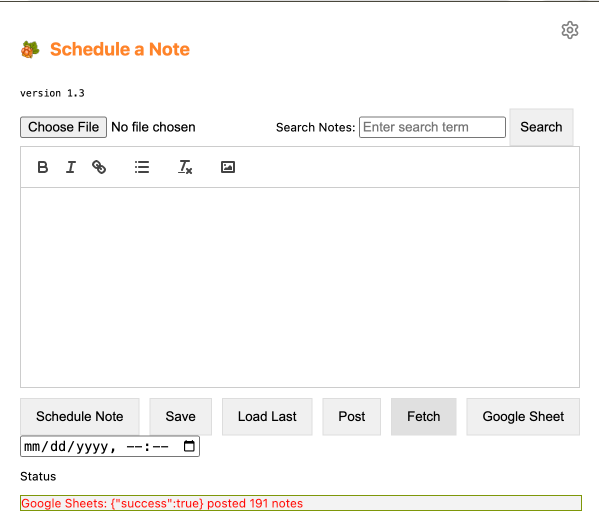Open the date picker calendar icon
The image size is (599, 522).
tap(189, 446)
